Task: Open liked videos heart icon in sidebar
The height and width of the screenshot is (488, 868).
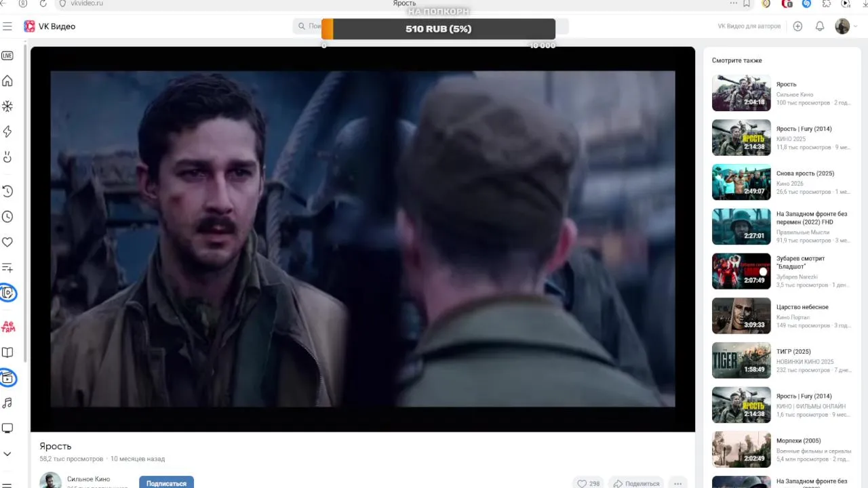Action: tap(7, 242)
